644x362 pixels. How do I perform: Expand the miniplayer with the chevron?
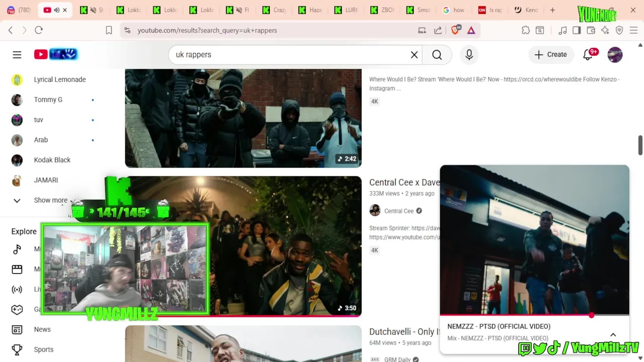613,334
